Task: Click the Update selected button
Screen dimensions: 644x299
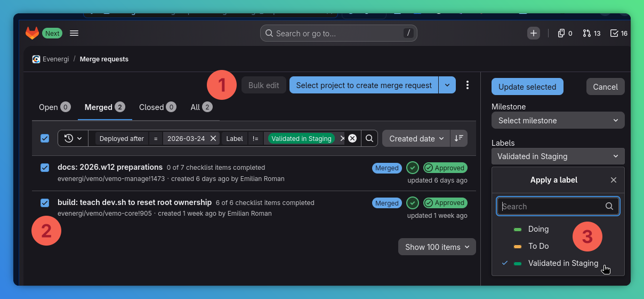Action: coord(527,86)
